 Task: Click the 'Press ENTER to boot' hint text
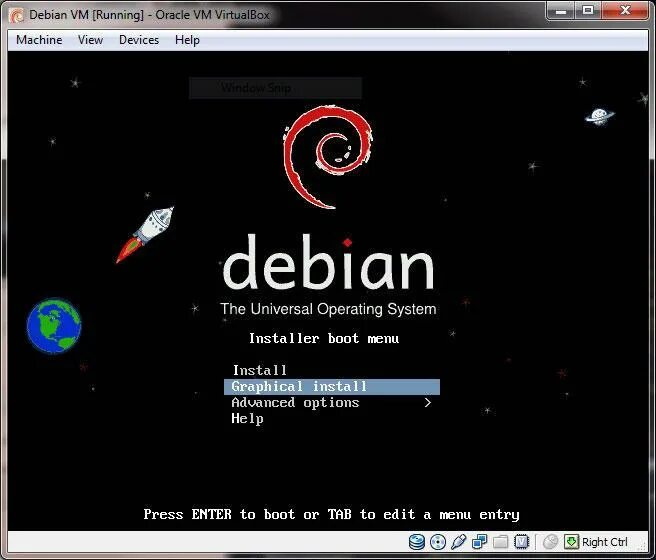point(331,514)
